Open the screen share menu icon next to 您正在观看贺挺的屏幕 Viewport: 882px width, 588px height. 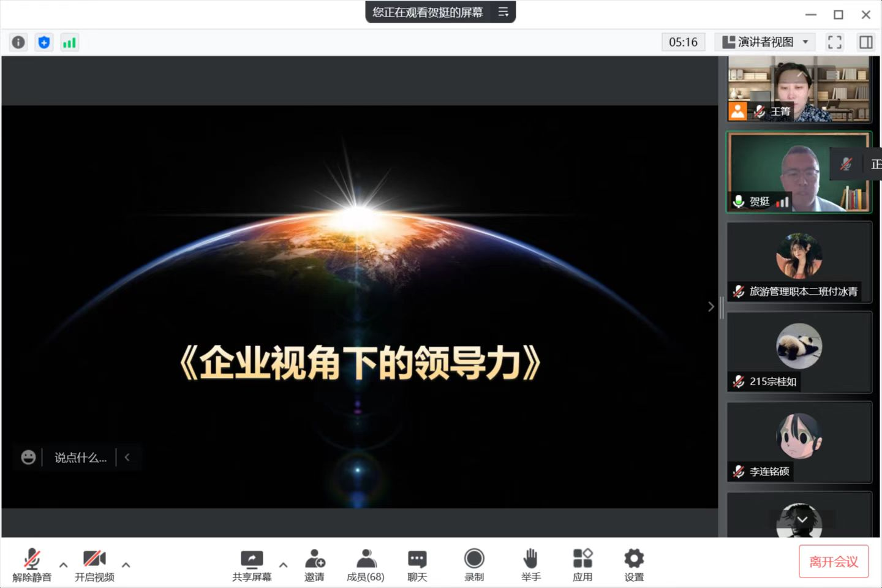click(x=503, y=12)
